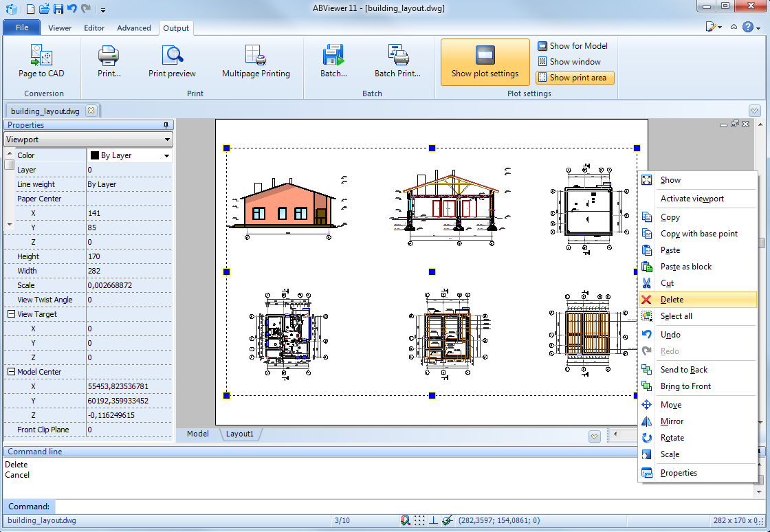Start Batch conversion tool
This screenshot has height=532, width=770.
(333, 61)
